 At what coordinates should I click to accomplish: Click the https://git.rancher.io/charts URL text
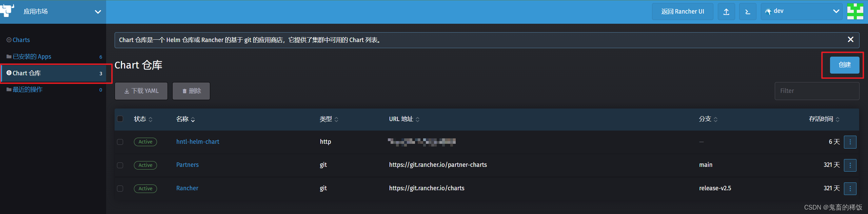point(427,188)
